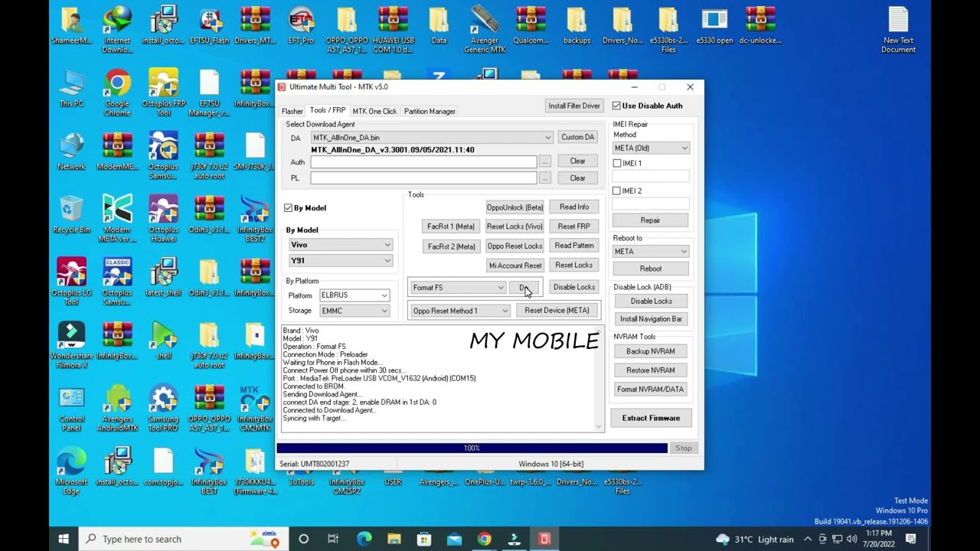Click the IMEI Repair button
Screen dimensions: 980x551
click(x=650, y=220)
